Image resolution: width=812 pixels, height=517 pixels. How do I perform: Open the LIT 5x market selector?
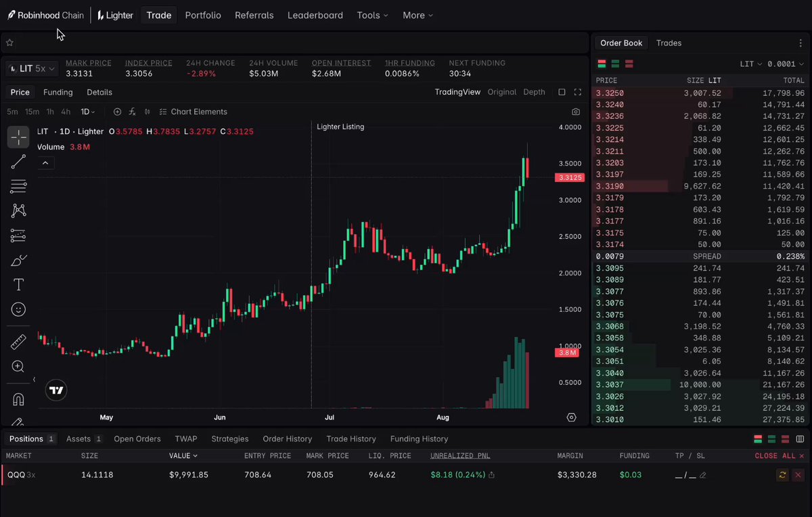pos(32,68)
